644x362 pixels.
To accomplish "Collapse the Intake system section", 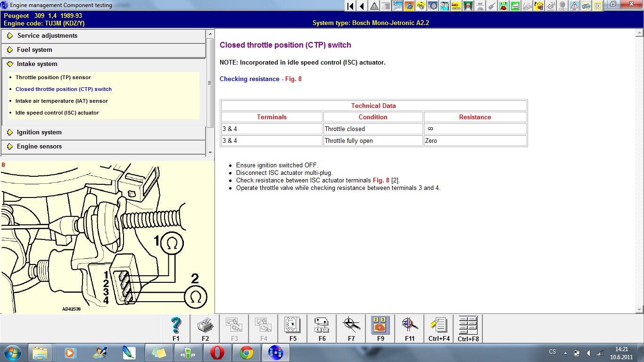I will (37, 64).
